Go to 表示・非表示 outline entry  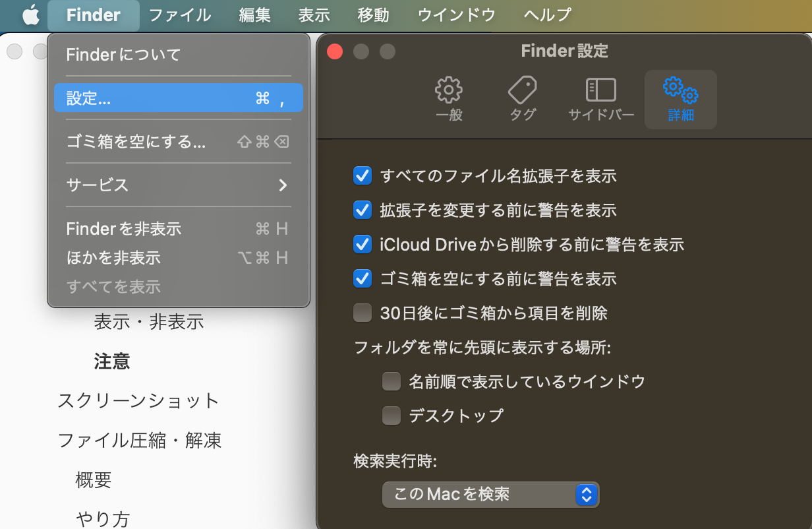[149, 322]
